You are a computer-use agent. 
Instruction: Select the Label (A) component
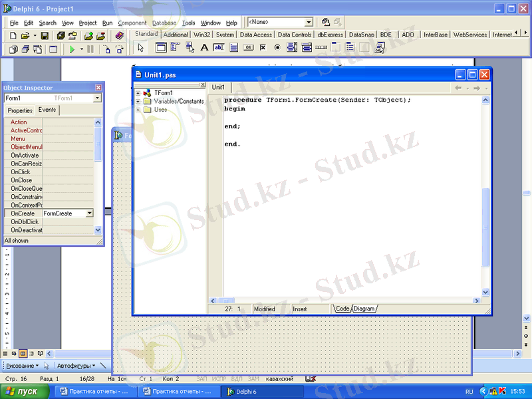coord(204,47)
